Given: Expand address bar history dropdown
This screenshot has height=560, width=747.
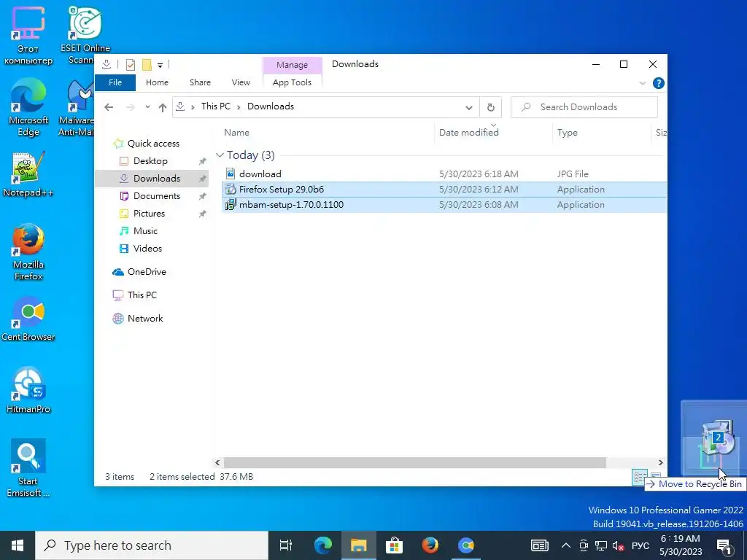Looking at the screenshot, I should (469, 108).
